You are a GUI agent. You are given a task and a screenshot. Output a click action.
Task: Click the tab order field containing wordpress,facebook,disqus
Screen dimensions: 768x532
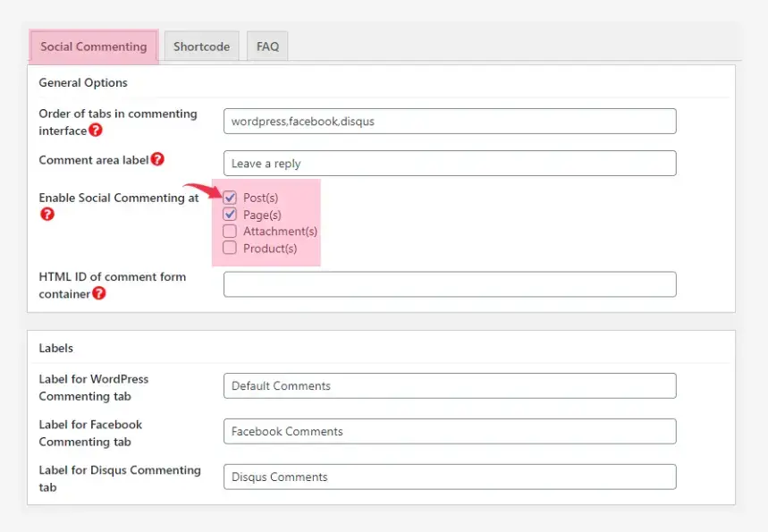(x=449, y=122)
